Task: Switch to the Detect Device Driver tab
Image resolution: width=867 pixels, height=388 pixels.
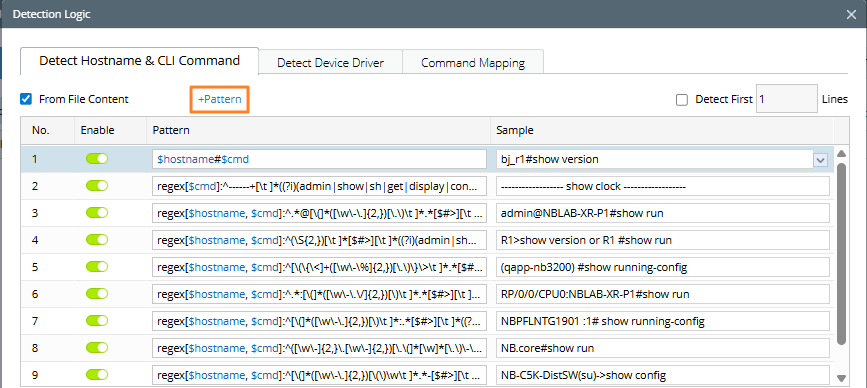Action: tap(330, 62)
